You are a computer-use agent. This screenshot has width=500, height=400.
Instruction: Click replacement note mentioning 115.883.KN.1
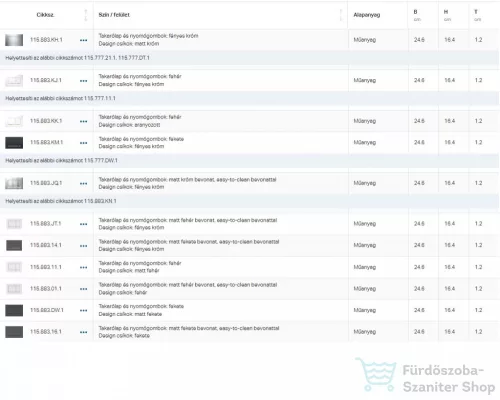tap(61, 201)
